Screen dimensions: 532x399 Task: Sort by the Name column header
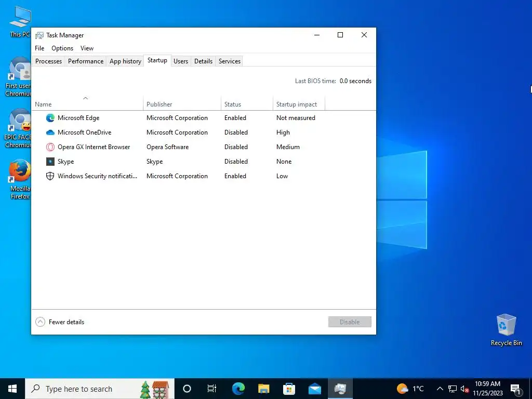tap(87, 103)
